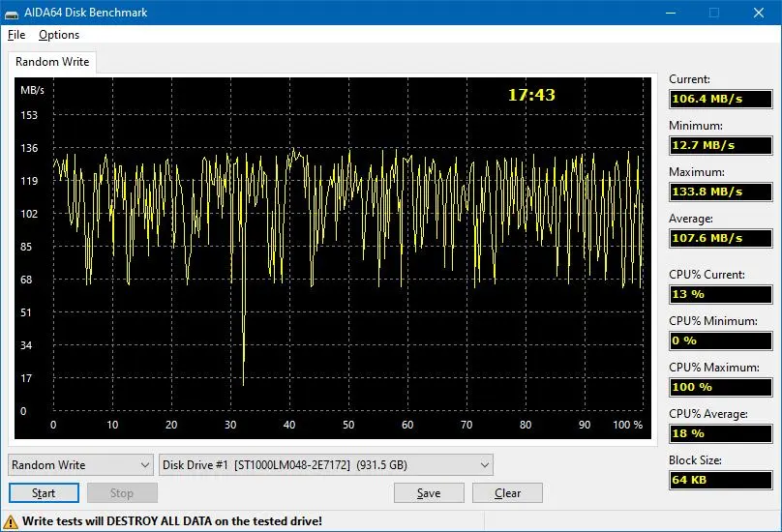Click the CPU% Average: label
Image resolution: width=782 pixels, height=532 pixels.
[708, 414]
